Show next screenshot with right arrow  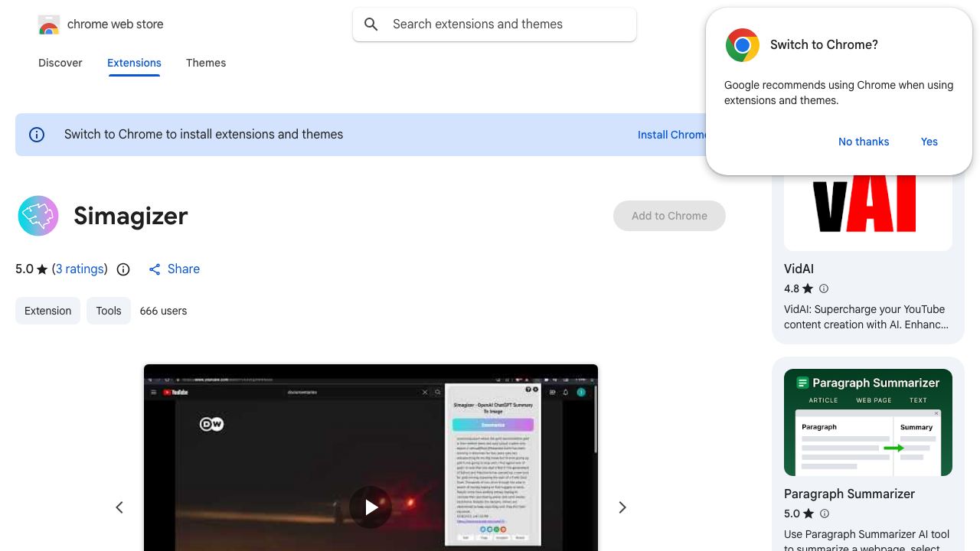point(622,507)
